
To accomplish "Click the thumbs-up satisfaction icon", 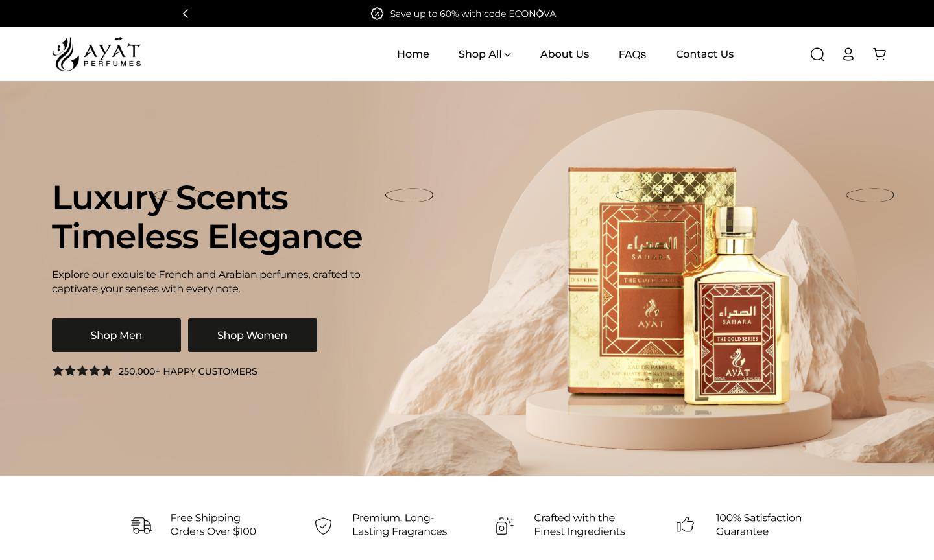I will click(x=686, y=525).
